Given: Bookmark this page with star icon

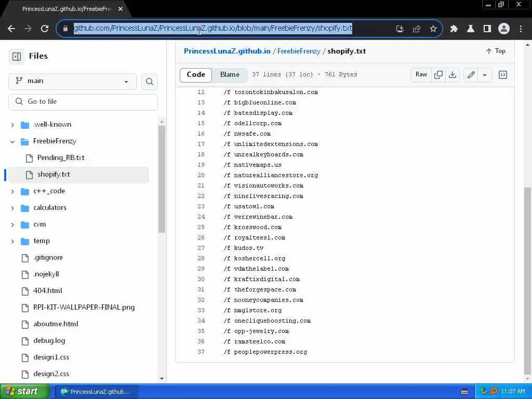Looking at the screenshot, I should (433, 29).
